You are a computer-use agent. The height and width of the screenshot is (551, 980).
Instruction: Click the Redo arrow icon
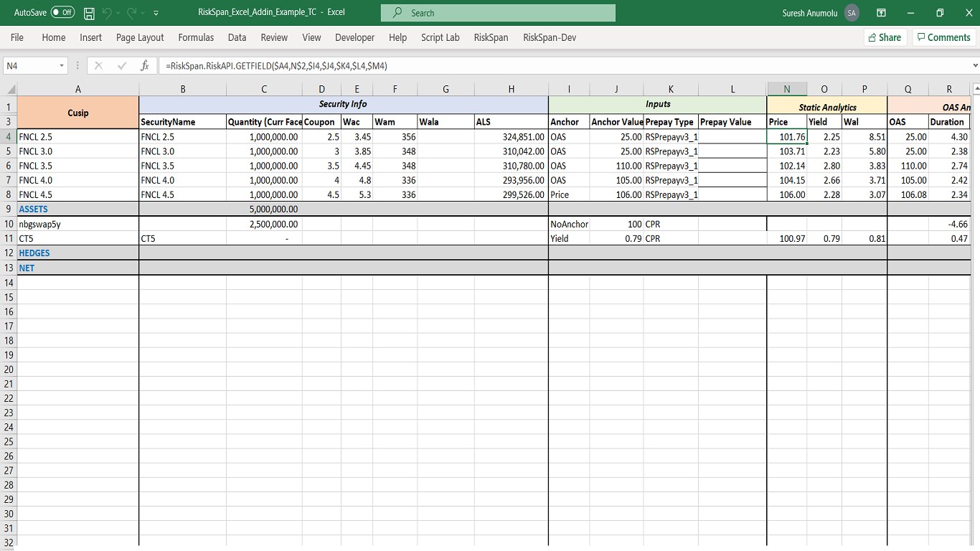pyautogui.click(x=131, y=13)
